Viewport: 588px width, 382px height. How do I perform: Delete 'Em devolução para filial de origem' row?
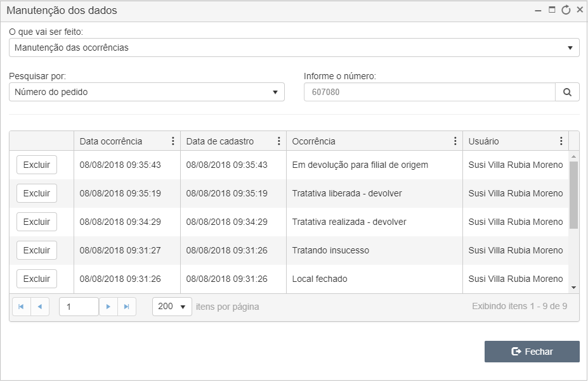[37, 165]
